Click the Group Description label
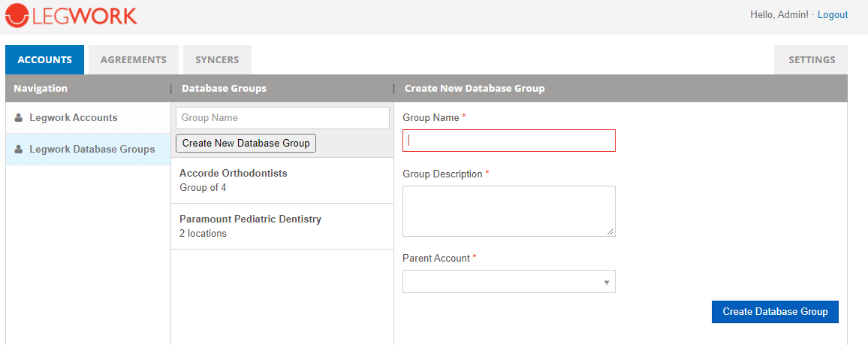This screenshot has width=868, height=345. 442,174
